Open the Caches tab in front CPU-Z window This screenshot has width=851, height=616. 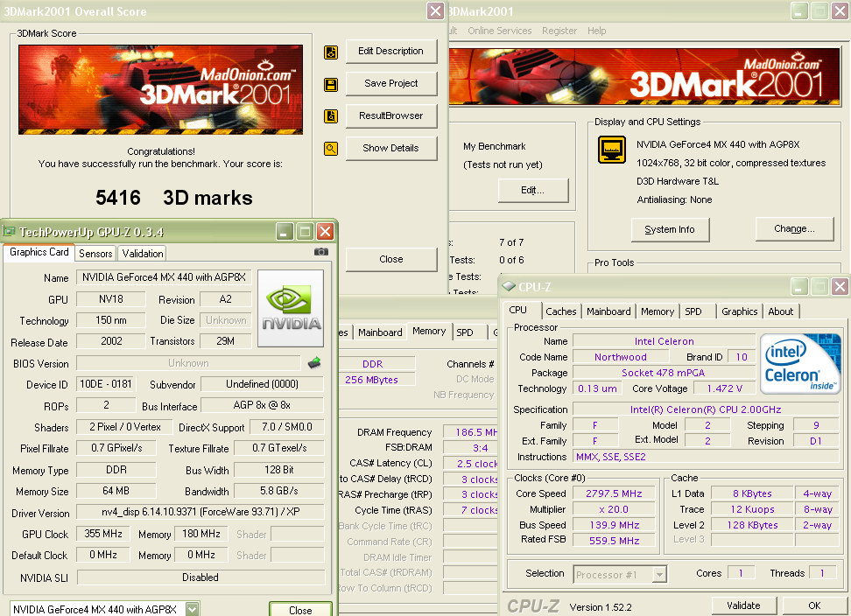(560, 311)
